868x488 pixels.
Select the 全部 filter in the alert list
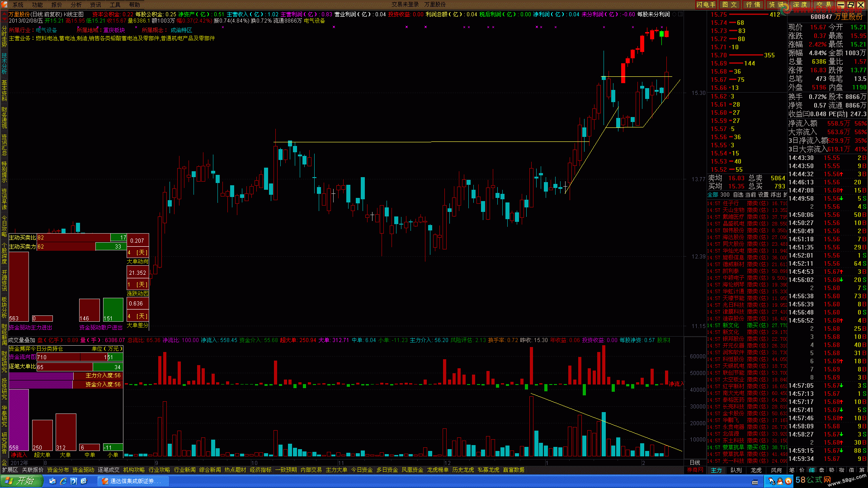[x=712, y=195]
